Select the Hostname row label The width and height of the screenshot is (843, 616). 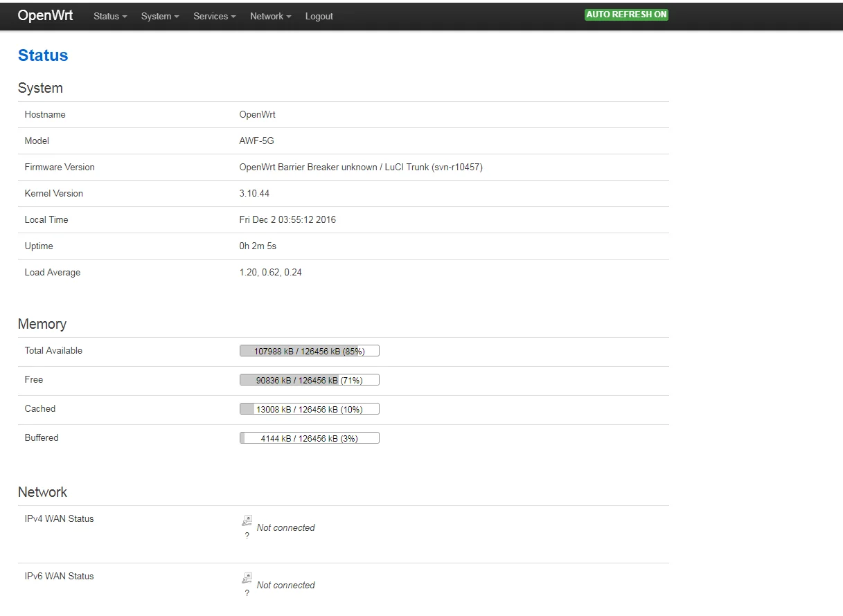45,114
